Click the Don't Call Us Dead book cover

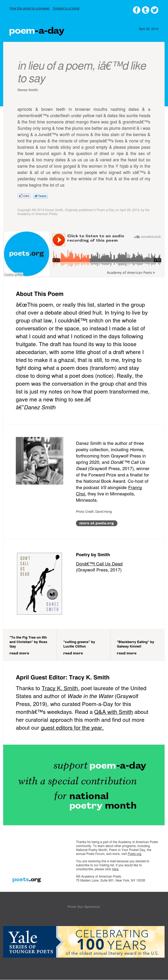(x=39, y=583)
